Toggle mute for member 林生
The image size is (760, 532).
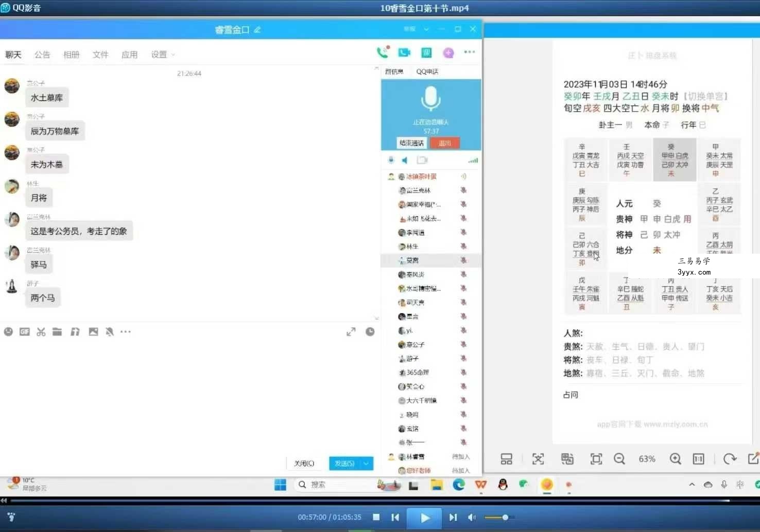pos(463,246)
